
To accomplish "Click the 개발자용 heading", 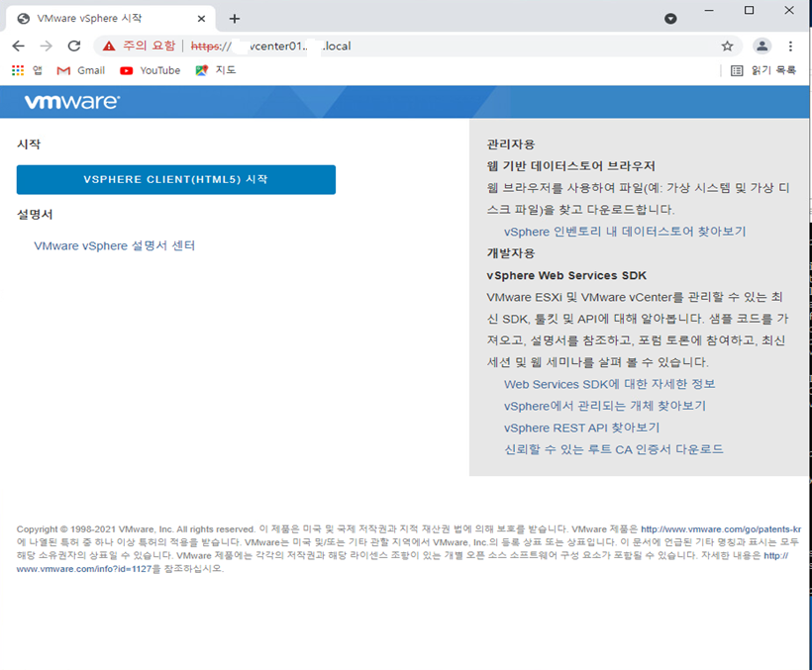I will [x=511, y=253].
